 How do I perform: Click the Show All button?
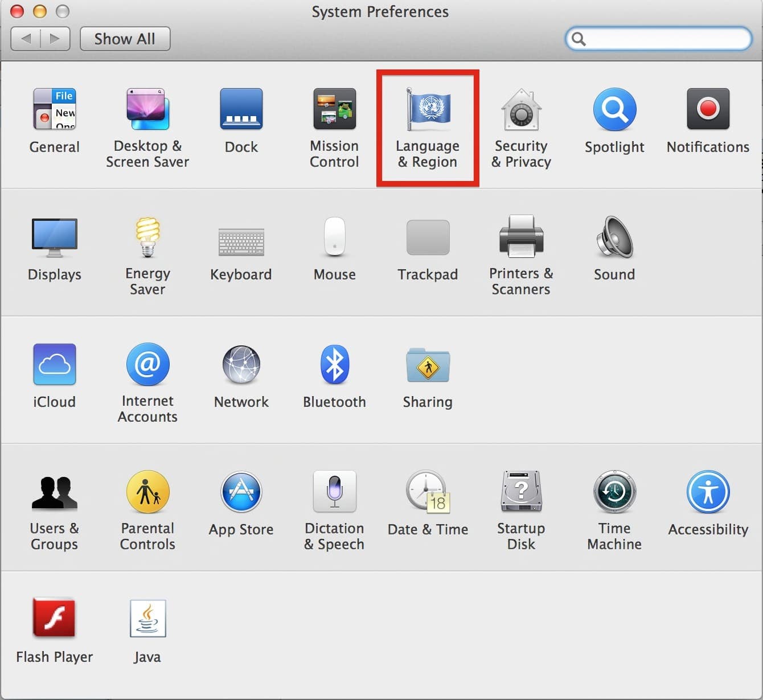coord(125,39)
